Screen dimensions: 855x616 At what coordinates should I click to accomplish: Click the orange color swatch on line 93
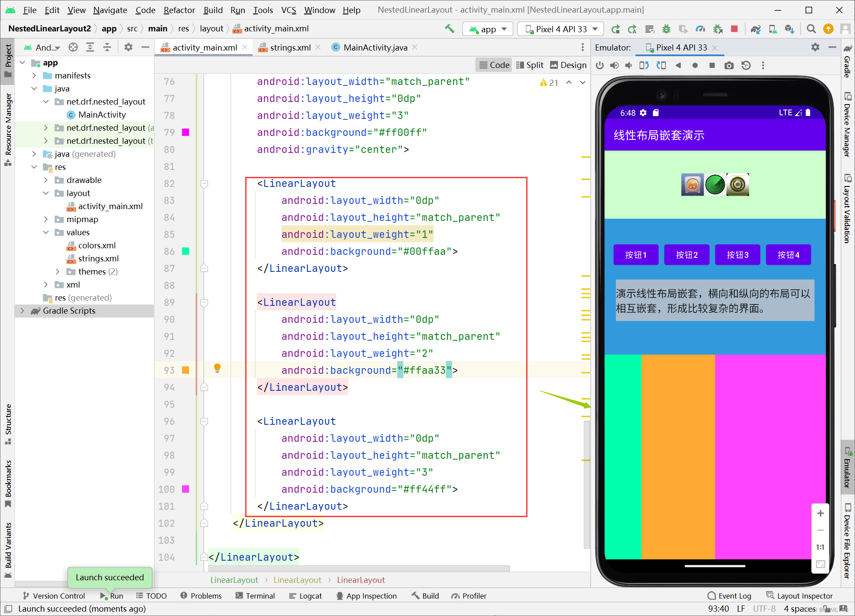(186, 370)
